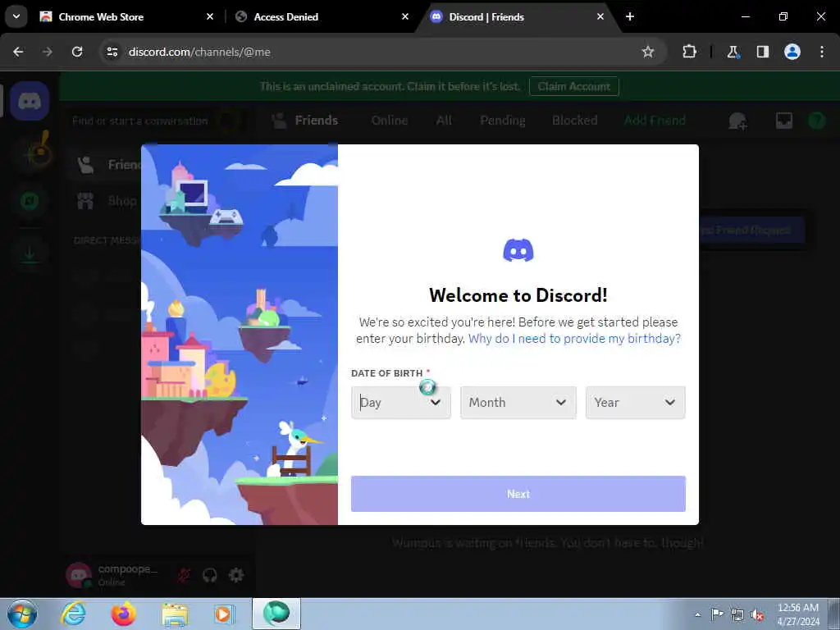Click the Action Center flag tray icon
This screenshot has width=840, height=630.
[x=717, y=614]
